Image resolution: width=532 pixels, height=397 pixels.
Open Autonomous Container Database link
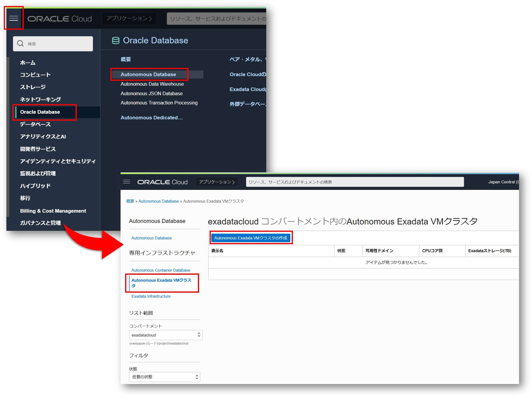(161, 270)
